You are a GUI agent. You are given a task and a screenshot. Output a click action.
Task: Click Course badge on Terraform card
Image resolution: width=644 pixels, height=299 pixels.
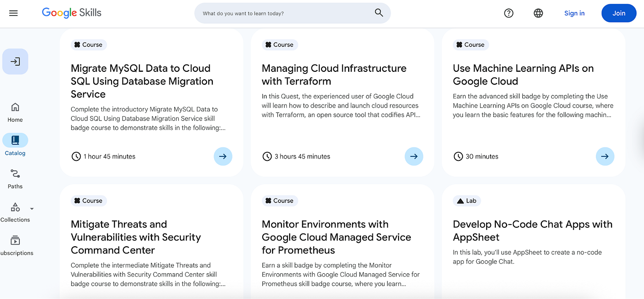[280, 45]
